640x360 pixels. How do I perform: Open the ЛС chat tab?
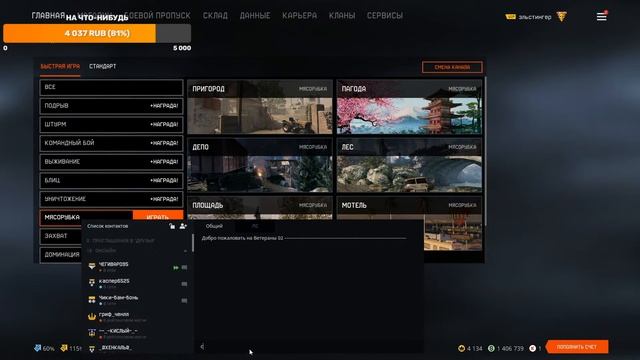[255, 226]
